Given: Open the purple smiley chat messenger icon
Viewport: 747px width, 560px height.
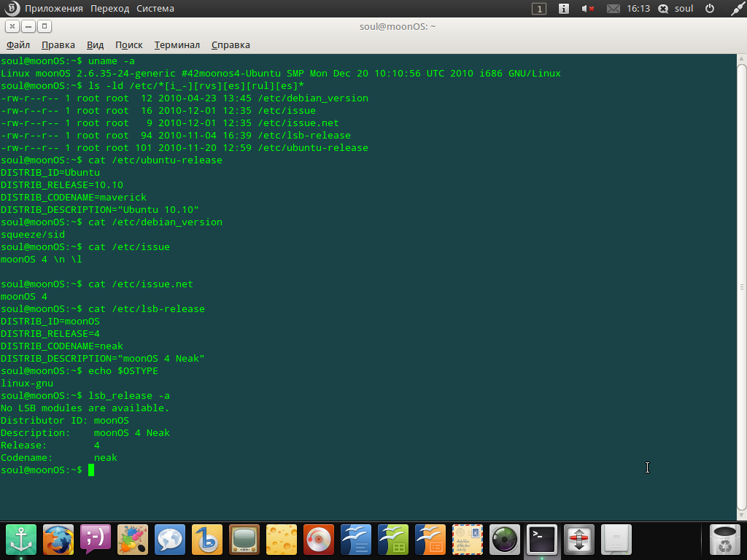Looking at the screenshot, I should 96,540.
